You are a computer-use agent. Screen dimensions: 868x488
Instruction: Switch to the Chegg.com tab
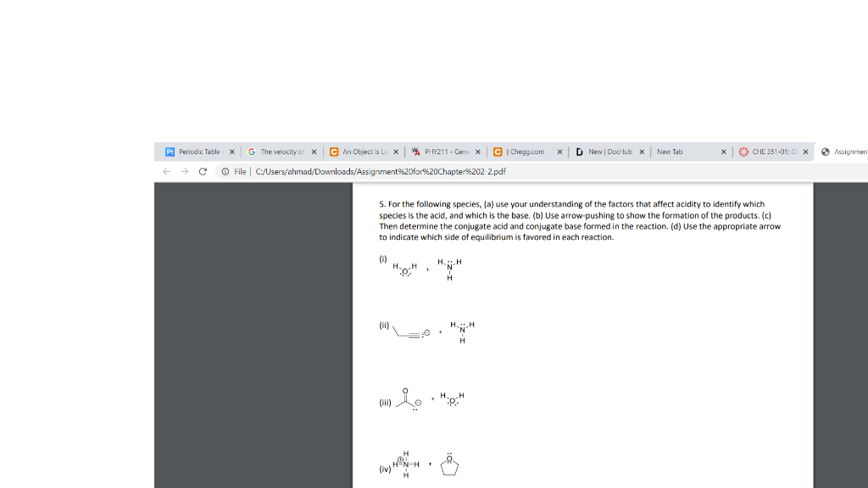click(x=526, y=152)
